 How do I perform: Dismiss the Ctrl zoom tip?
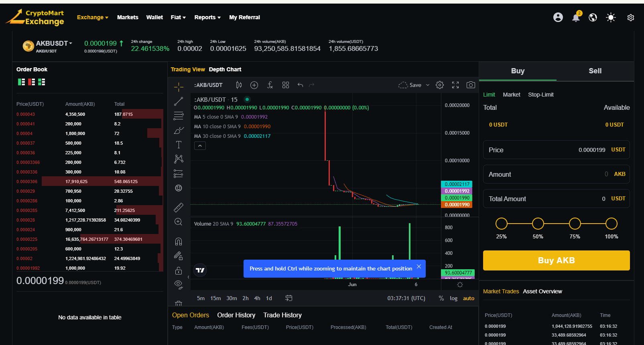pyautogui.click(x=418, y=267)
